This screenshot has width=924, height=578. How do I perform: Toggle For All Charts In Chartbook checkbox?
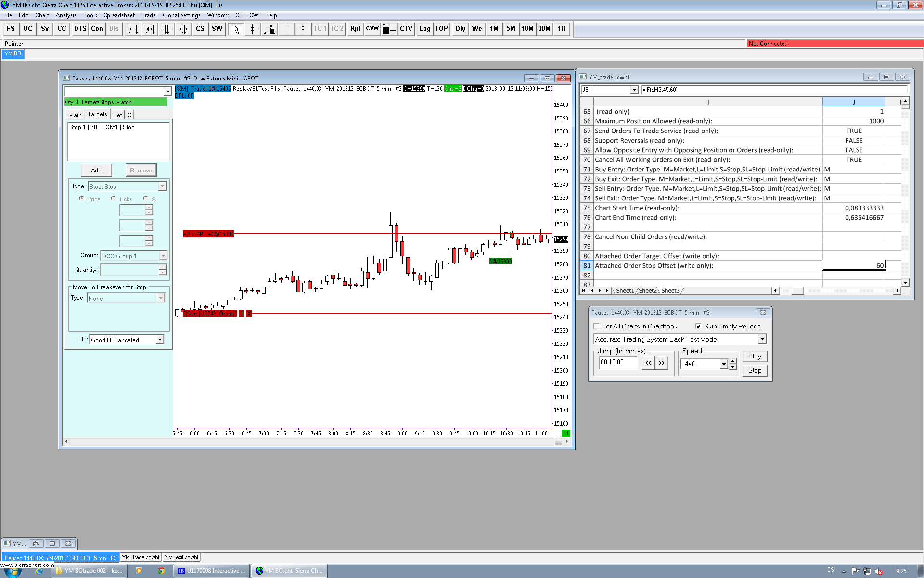tap(597, 327)
